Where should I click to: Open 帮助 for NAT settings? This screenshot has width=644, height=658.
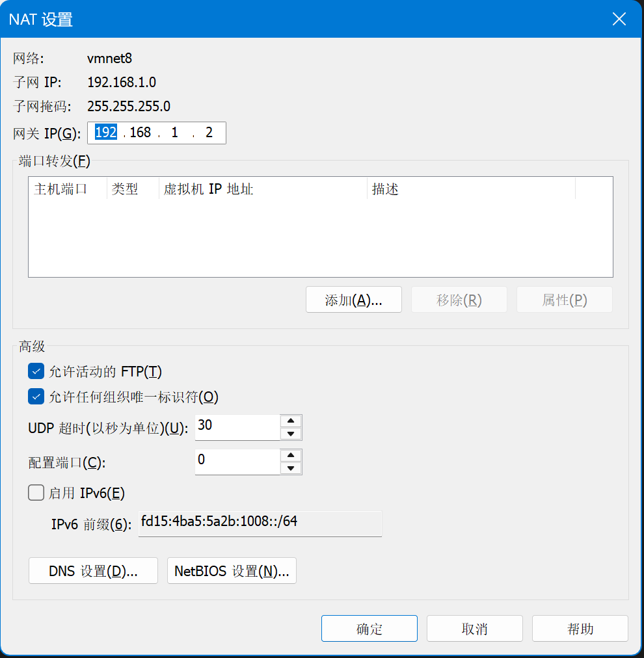tap(580, 629)
